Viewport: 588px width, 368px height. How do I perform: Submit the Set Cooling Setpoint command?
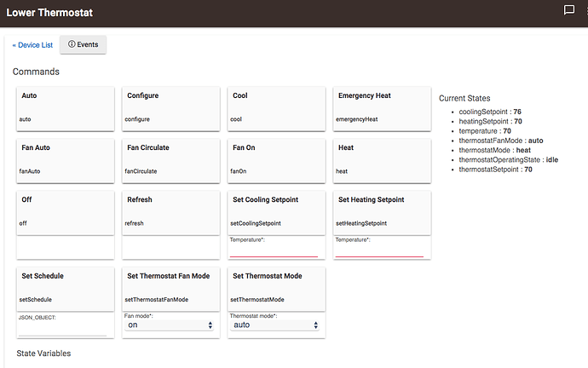pyautogui.click(x=277, y=211)
